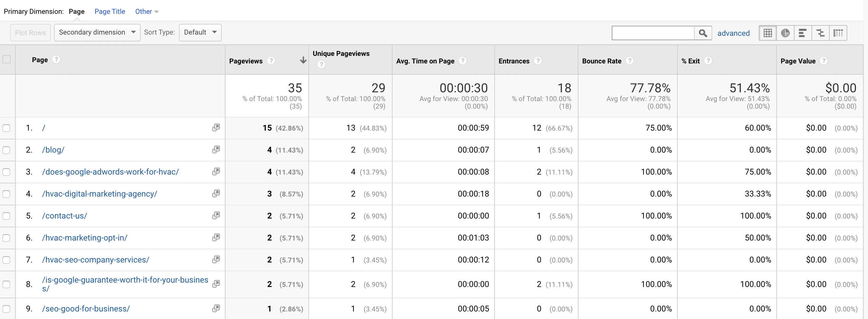
Task: Click the 77.78% total bounce rate value
Action: 650,88
